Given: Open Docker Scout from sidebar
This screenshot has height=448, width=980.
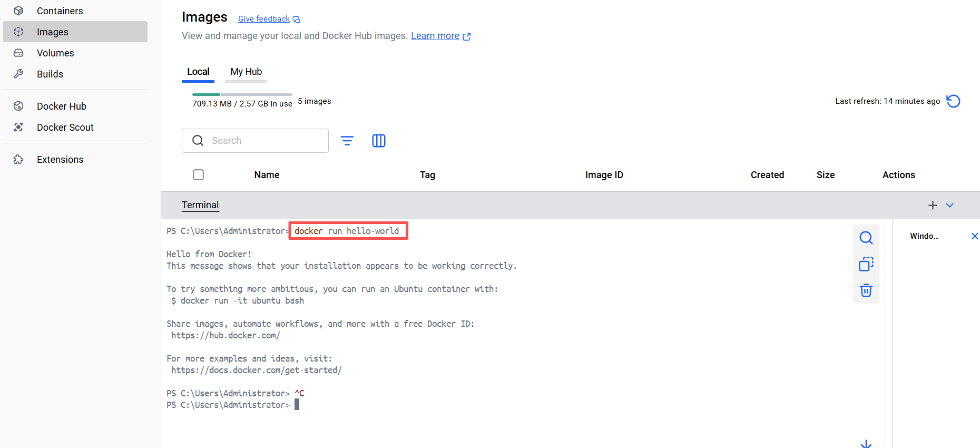Looking at the screenshot, I should pyautogui.click(x=75, y=127).
